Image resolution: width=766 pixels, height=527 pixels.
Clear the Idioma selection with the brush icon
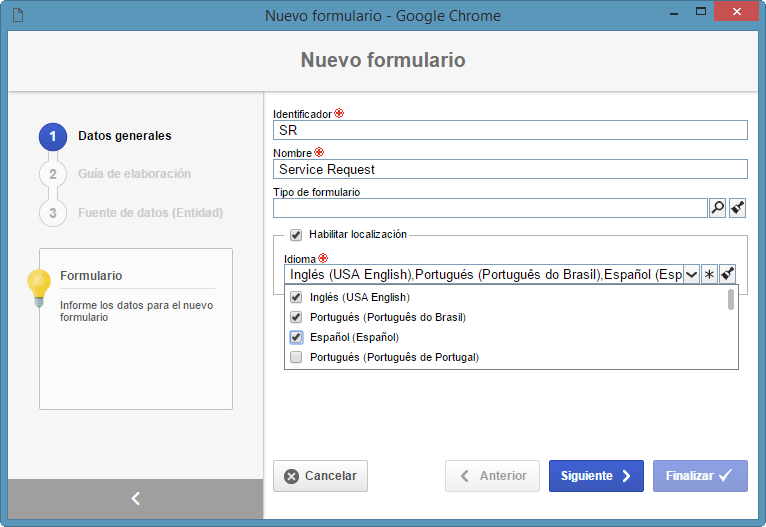(727, 274)
